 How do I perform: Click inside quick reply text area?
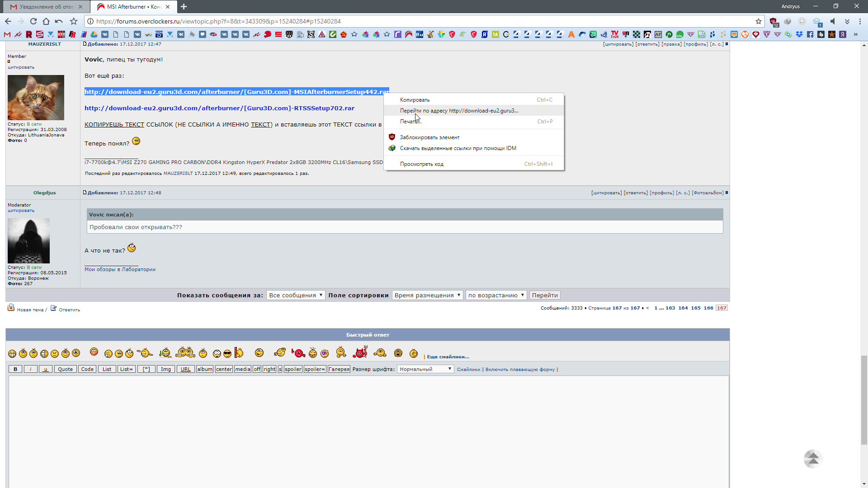tap(368, 429)
